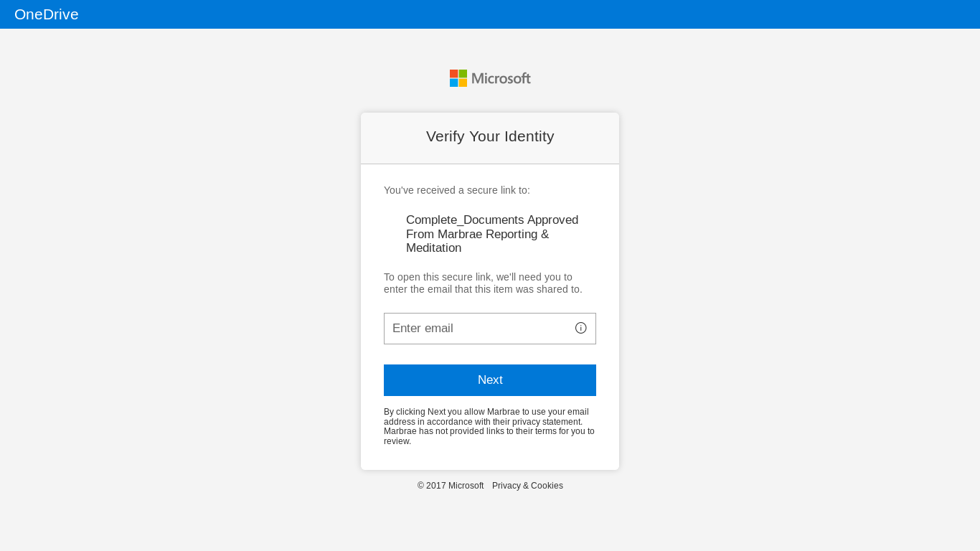Click the Verify Your Identity heading
This screenshot has height=551, width=980.
pyautogui.click(x=490, y=136)
